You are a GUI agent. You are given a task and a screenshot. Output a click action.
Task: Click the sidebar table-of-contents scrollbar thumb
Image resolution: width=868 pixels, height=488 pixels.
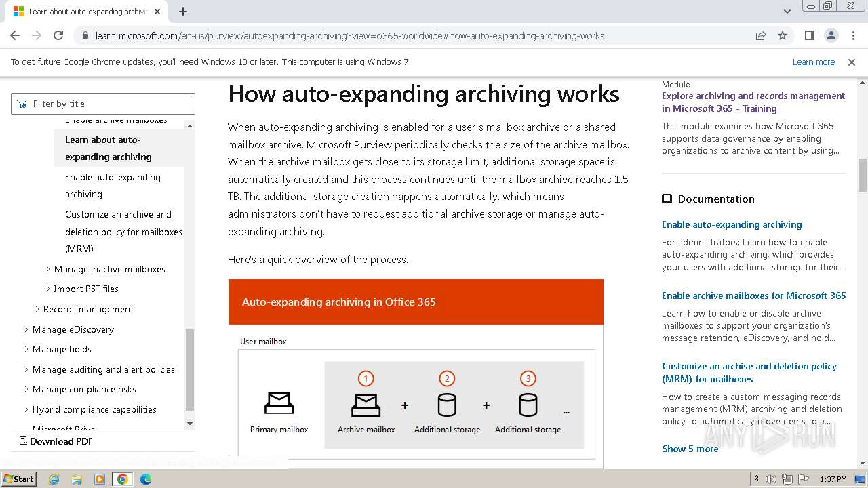click(x=190, y=369)
